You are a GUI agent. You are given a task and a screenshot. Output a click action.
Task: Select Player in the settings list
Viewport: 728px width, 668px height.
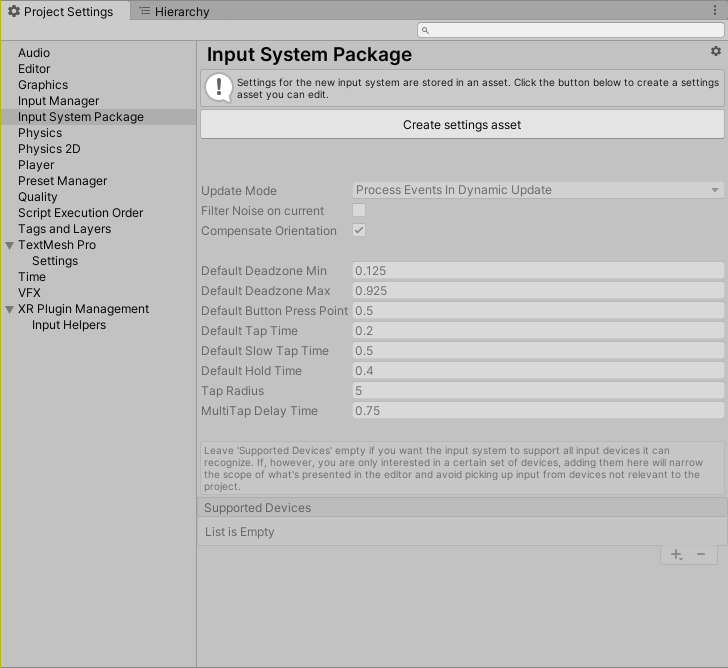click(x=36, y=165)
